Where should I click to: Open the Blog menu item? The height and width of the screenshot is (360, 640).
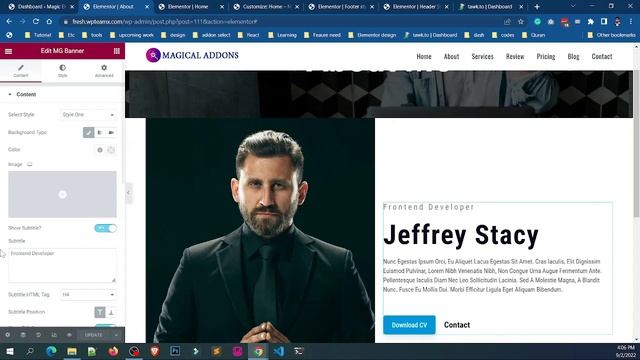click(x=573, y=57)
